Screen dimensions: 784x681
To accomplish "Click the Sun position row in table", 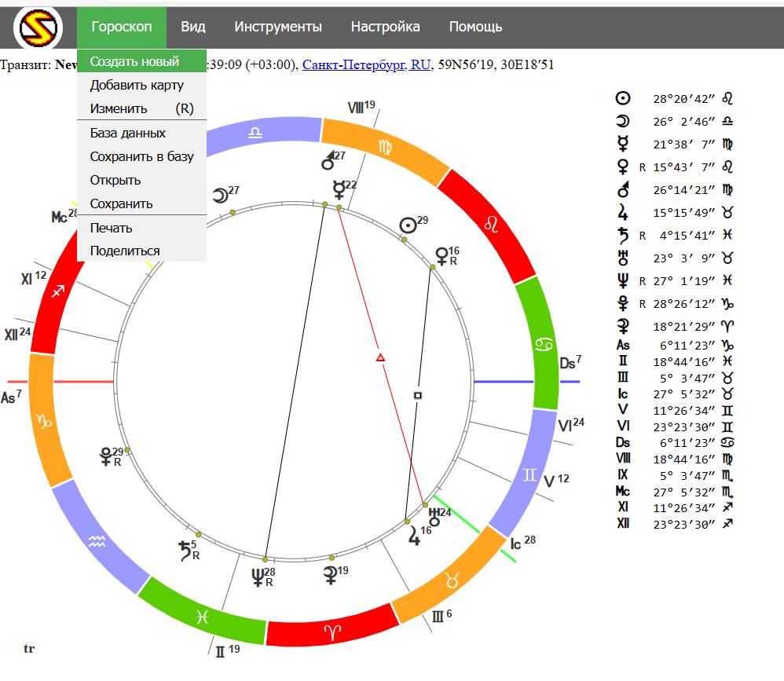I will coord(676,99).
